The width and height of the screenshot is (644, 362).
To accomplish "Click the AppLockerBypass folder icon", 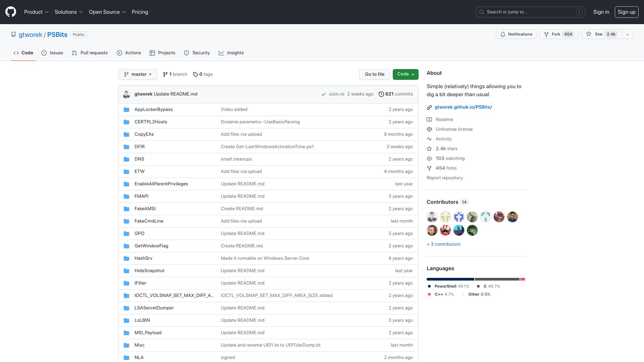I will pos(126,110).
